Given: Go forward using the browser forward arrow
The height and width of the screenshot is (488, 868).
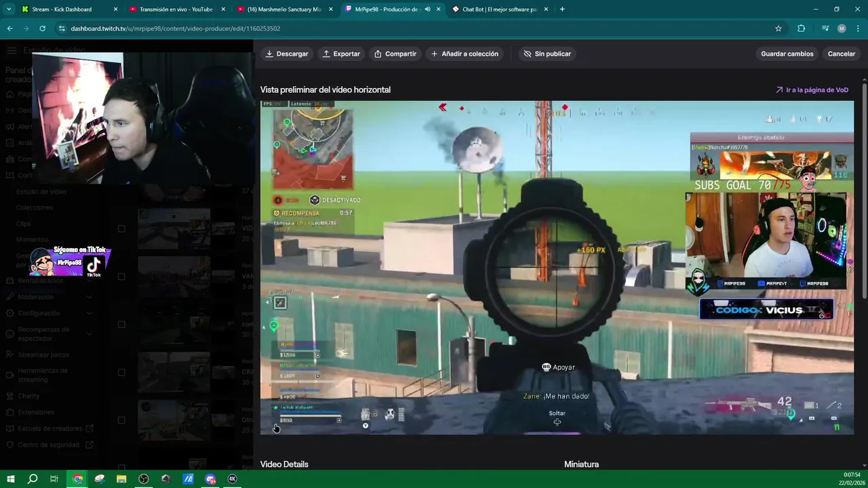Looking at the screenshot, I should point(26,28).
